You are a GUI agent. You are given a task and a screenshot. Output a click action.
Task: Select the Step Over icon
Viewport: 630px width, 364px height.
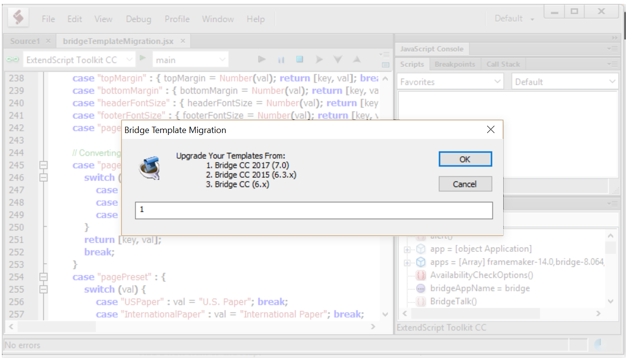[x=319, y=59]
